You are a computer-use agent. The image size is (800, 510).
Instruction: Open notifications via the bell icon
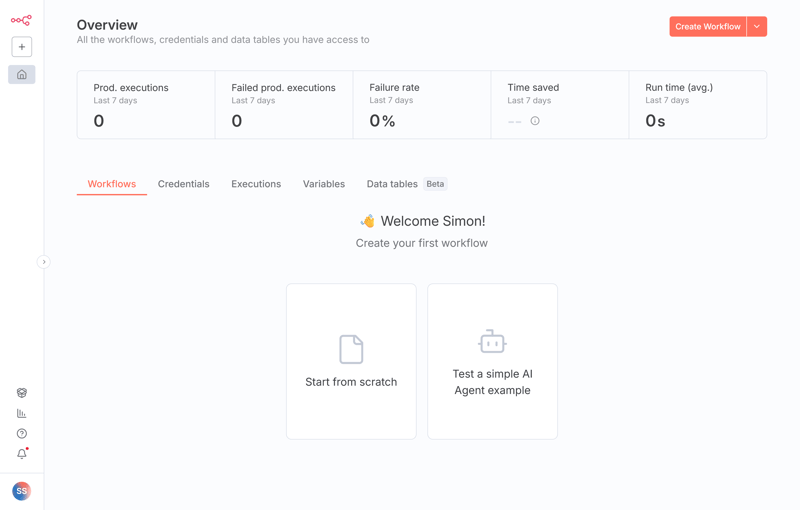(x=22, y=454)
